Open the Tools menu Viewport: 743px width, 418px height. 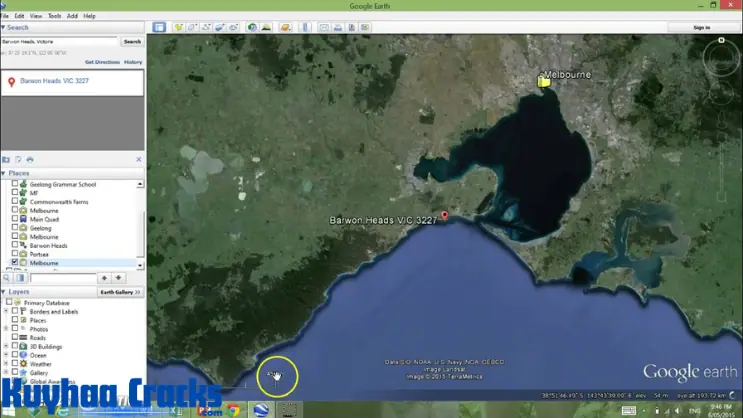[x=54, y=16]
